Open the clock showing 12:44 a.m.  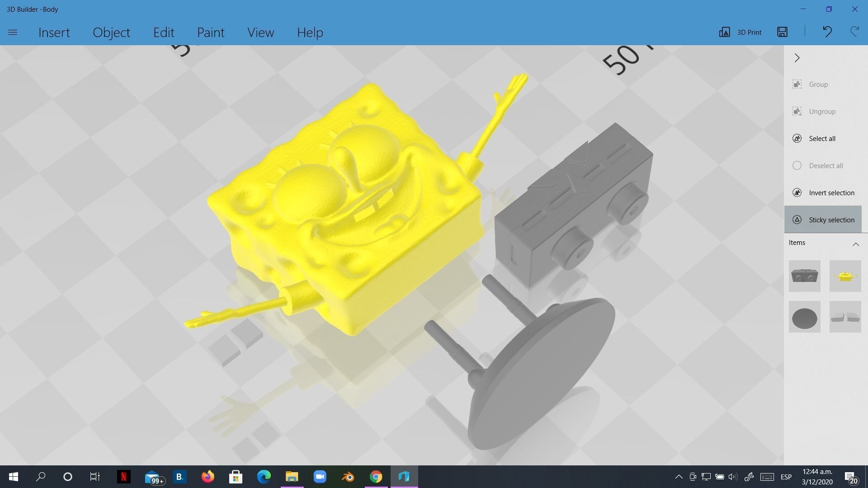[817, 477]
